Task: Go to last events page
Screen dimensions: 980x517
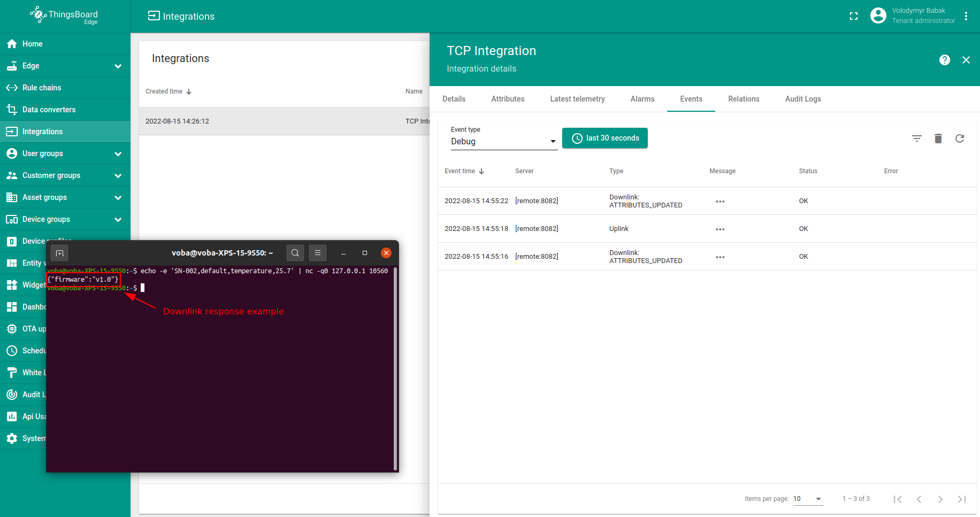Action: click(x=962, y=499)
